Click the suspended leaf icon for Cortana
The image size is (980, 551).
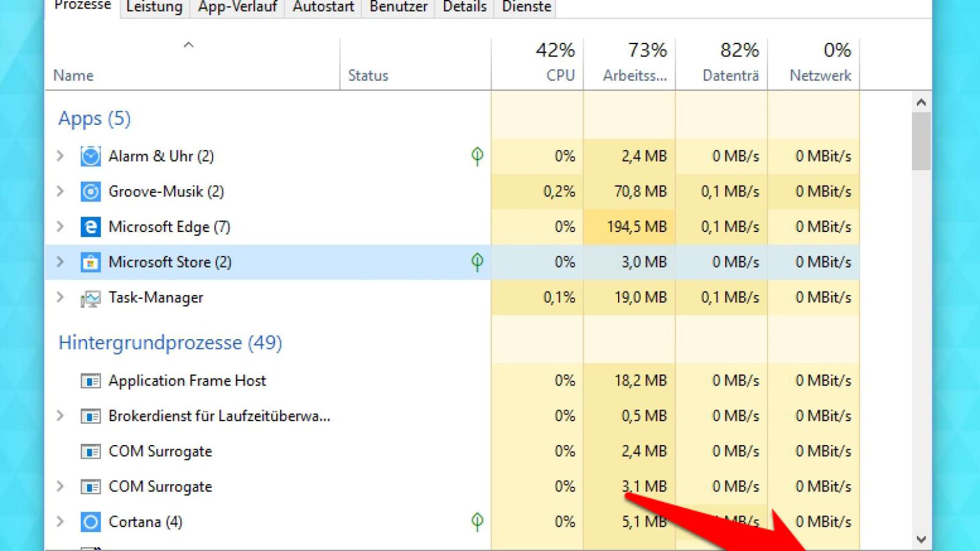[477, 522]
